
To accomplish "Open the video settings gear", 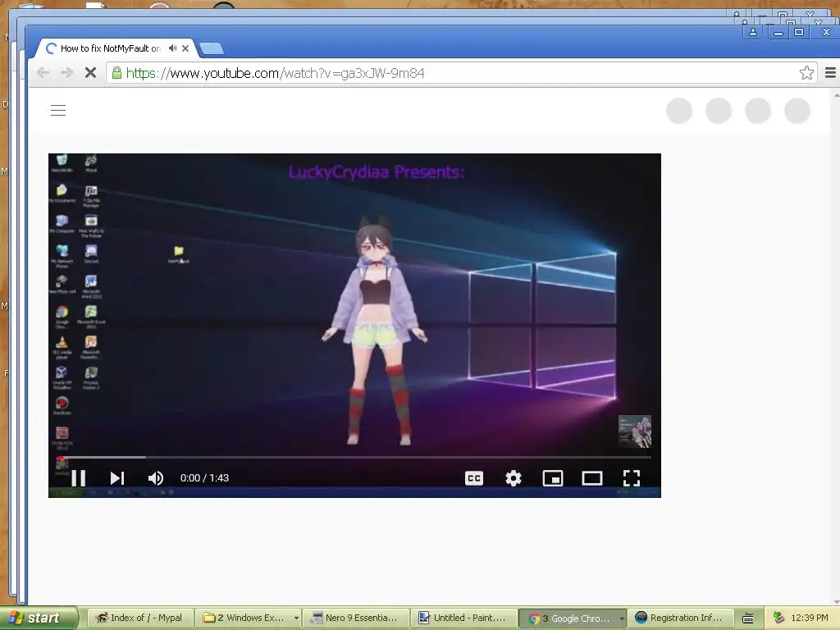I will coord(514,478).
